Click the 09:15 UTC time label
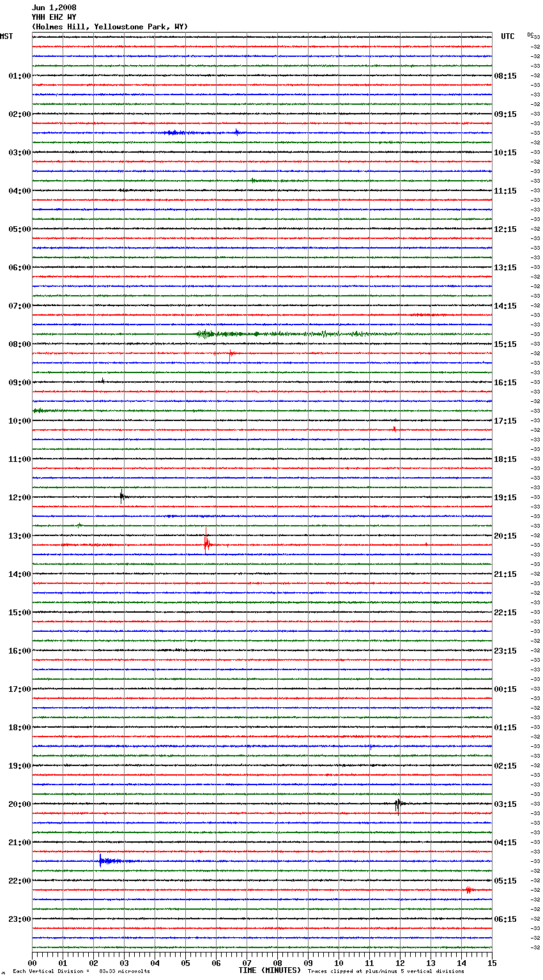This screenshot has height=980, width=543. click(505, 114)
